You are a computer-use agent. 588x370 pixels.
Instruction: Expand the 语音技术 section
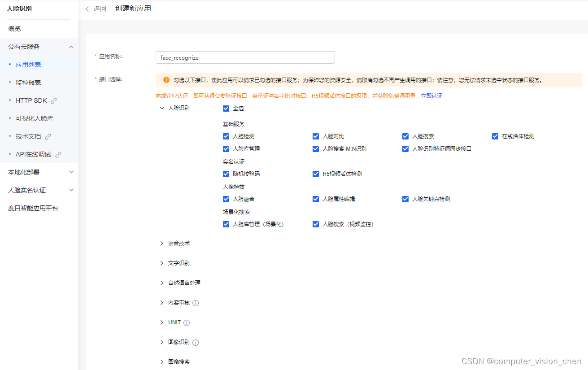point(162,244)
